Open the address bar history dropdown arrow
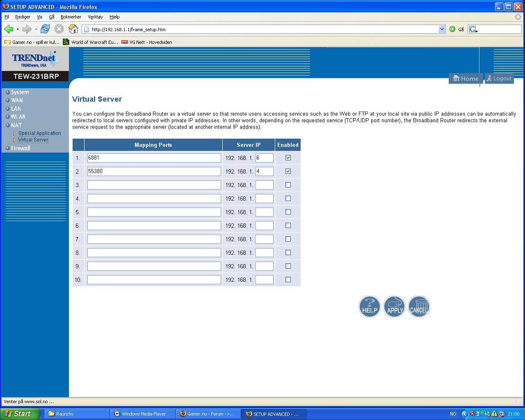The width and height of the screenshot is (525, 420). tap(442, 29)
